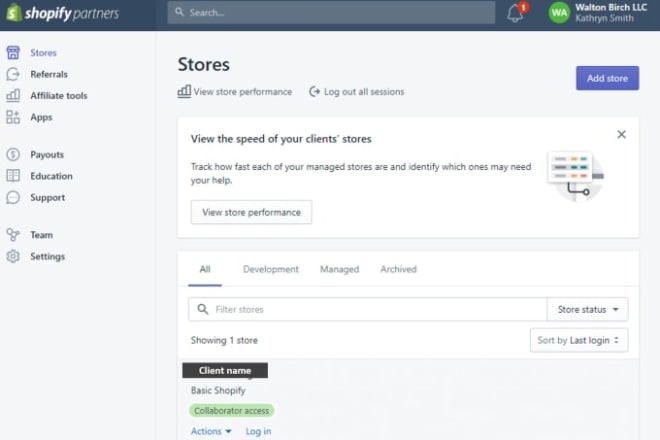Click the Team icon in sidebar

13,235
